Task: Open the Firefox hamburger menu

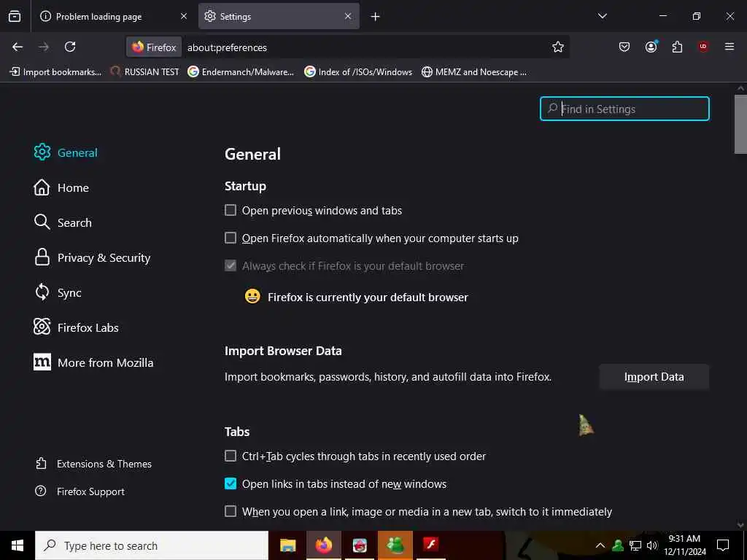Action: tap(729, 47)
